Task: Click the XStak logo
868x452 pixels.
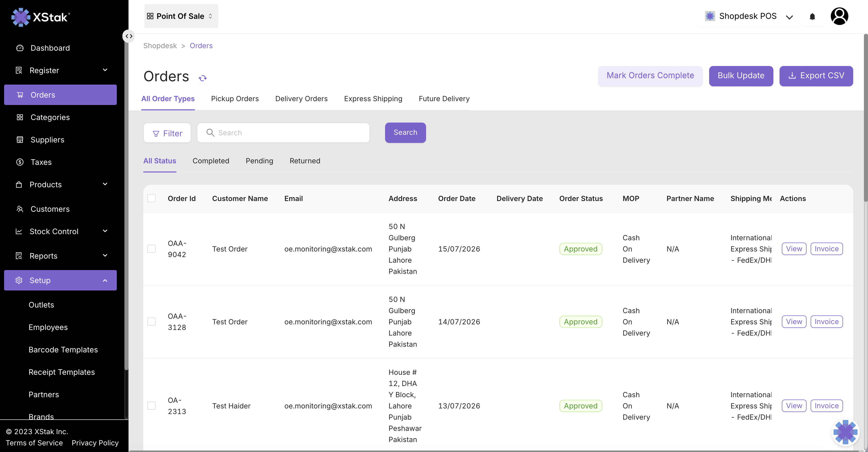Action: [41, 17]
